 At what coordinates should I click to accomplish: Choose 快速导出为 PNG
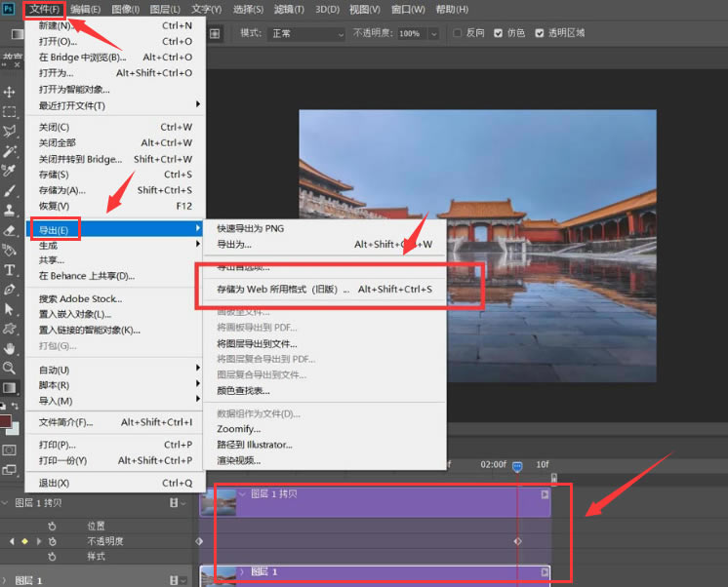coord(325,228)
